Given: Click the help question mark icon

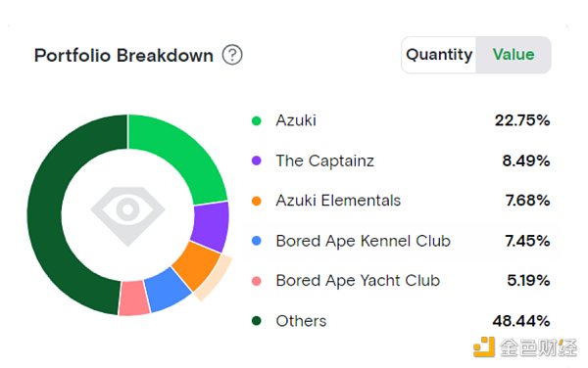Looking at the screenshot, I should click(x=232, y=55).
